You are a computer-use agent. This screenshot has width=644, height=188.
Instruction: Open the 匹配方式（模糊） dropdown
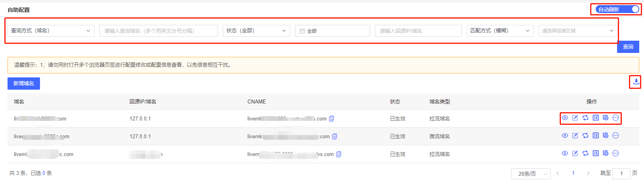[500, 31]
